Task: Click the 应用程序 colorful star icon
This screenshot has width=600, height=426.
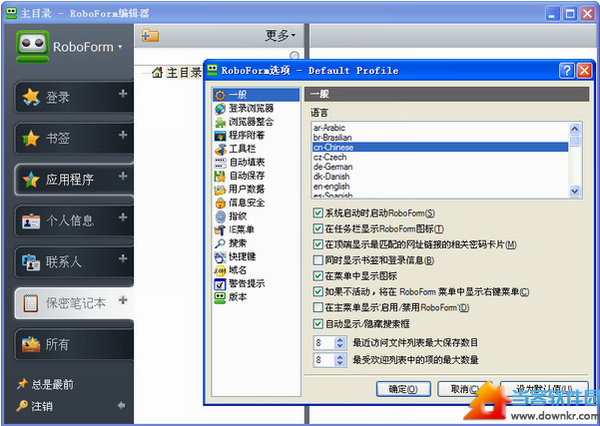Action: [31, 180]
